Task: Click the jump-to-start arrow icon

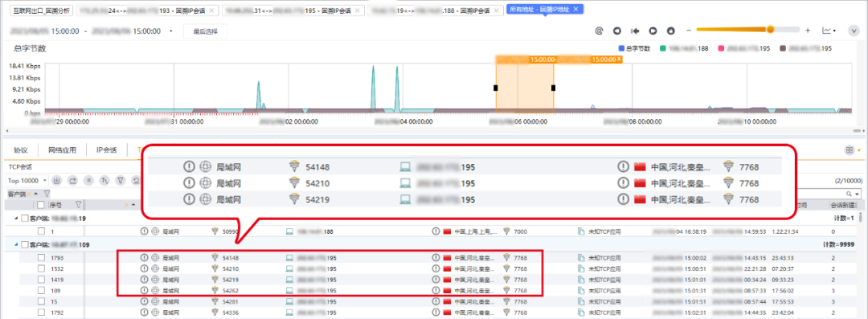Action: point(636,31)
